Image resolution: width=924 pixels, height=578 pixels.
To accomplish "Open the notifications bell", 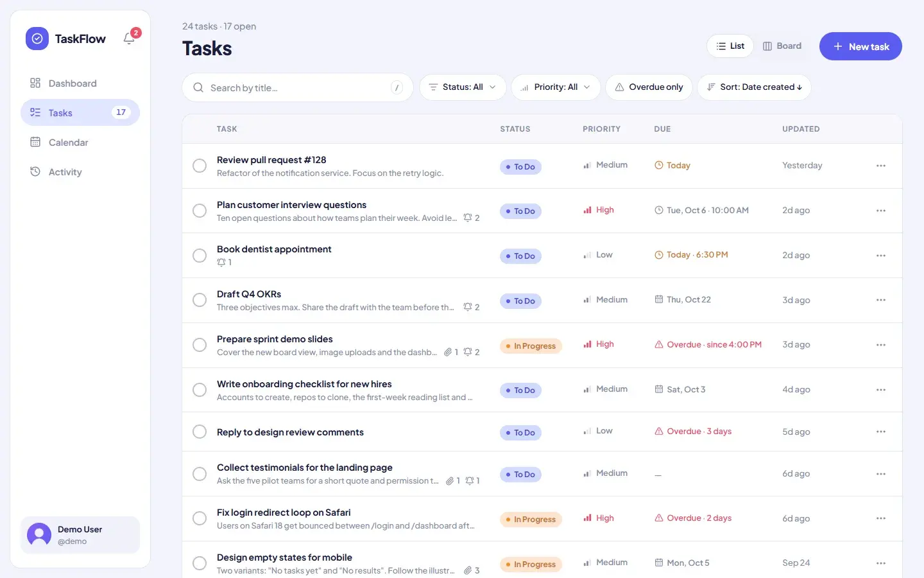I will pos(129,39).
